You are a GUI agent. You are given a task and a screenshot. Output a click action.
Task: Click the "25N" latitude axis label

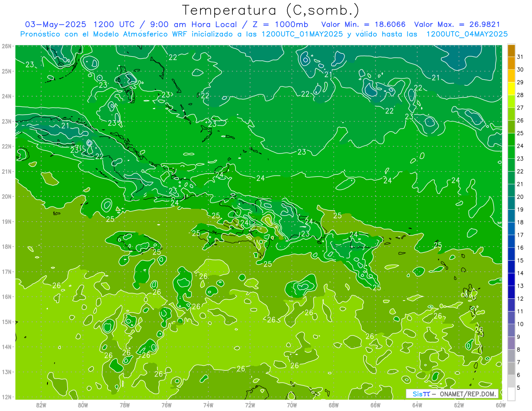pos(7,71)
